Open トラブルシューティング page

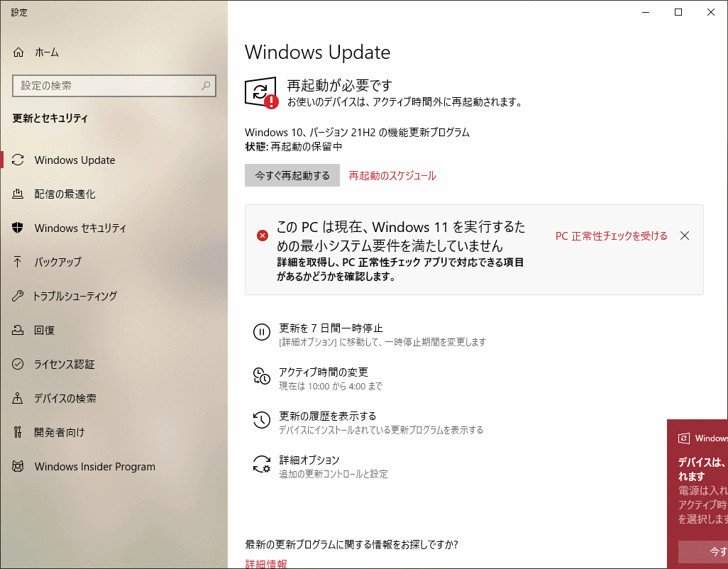114,296
